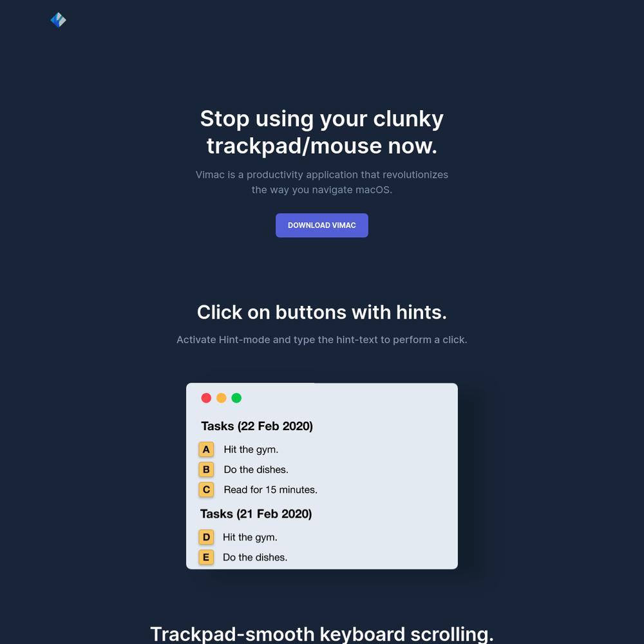This screenshot has width=644, height=644.
Task: Click the 'Click on buttons with hints.' heading
Action: tap(321, 312)
